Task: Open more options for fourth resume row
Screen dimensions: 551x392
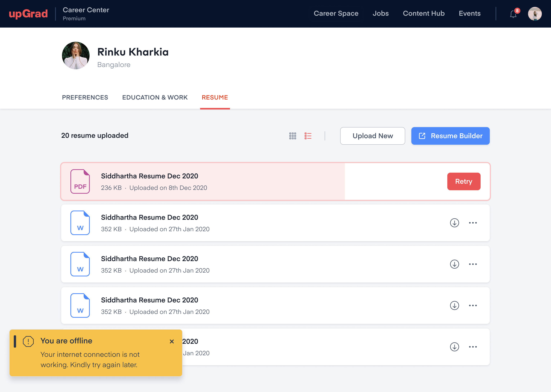Action: (473, 305)
